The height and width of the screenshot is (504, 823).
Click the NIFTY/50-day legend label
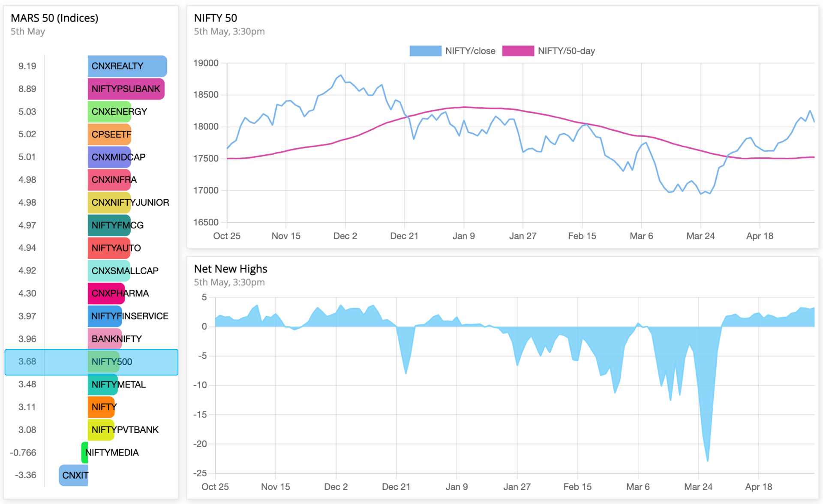pyautogui.click(x=566, y=51)
